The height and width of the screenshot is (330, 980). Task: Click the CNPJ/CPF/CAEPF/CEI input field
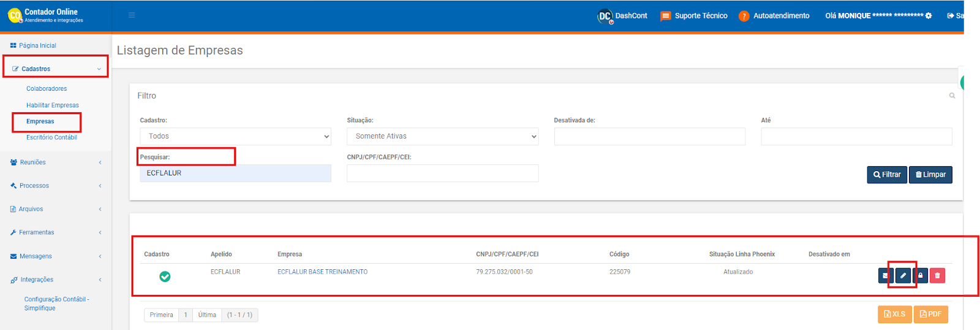pos(443,173)
